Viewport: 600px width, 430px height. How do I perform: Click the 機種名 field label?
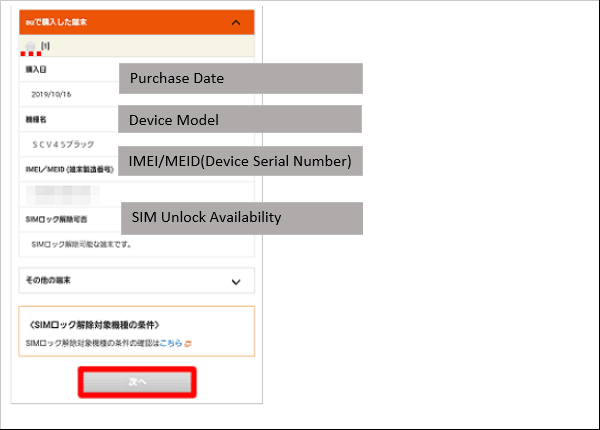point(36,119)
